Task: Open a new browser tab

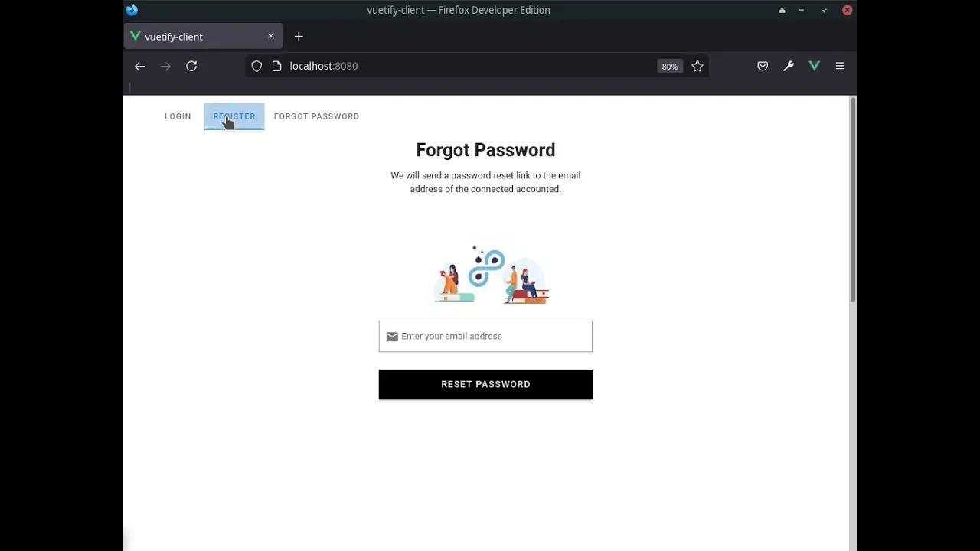Action: [x=299, y=37]
